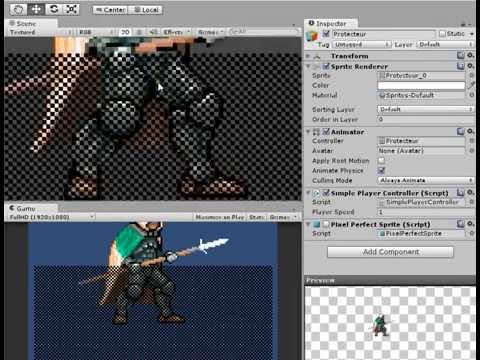Screen dimensions: 480x360
Task: Open the Tag dropdown showing Untagged
Action: tap(362, 44)
